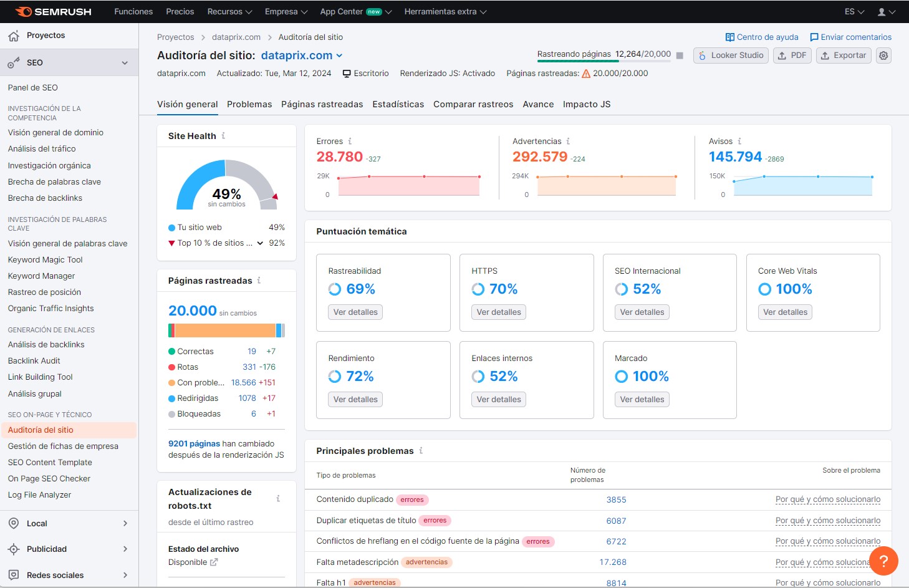This screenshot has height=588, width=909.
Task: Click the Publicidad megaphone icon
Action: click(x=14, y=549)
